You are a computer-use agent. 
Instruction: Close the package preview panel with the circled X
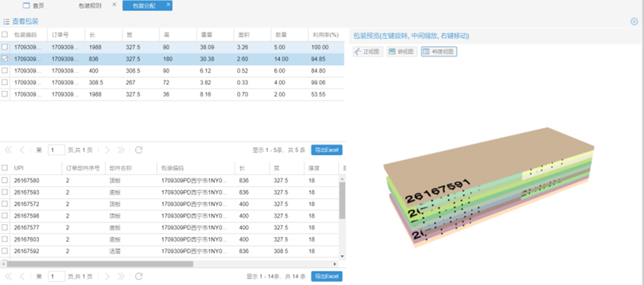coord(634,21)
